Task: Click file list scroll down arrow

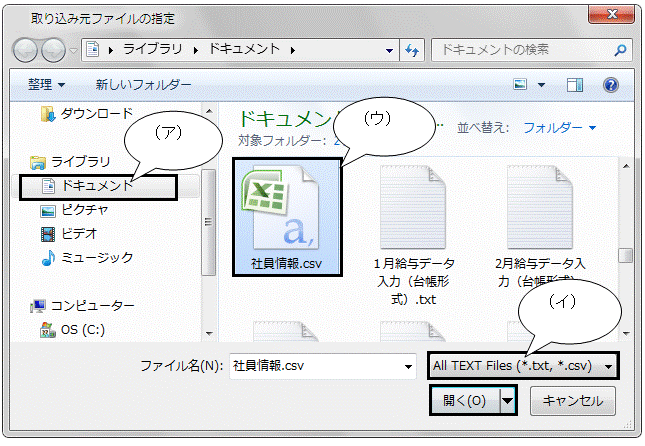Action: click(x=626, y=333)
